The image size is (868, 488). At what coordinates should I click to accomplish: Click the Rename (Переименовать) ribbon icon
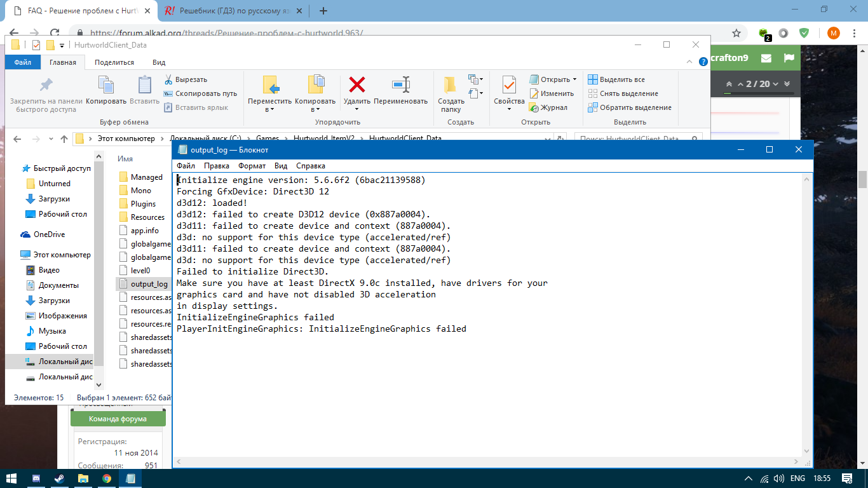click(400, 85)
